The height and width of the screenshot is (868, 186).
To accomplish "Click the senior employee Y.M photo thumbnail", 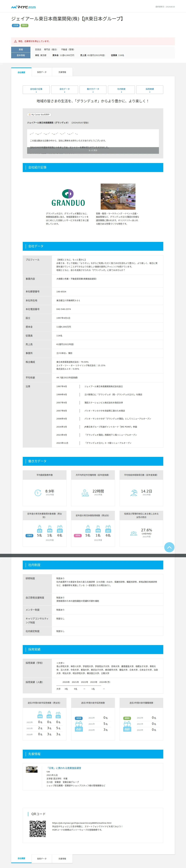I will click(32, 769).
